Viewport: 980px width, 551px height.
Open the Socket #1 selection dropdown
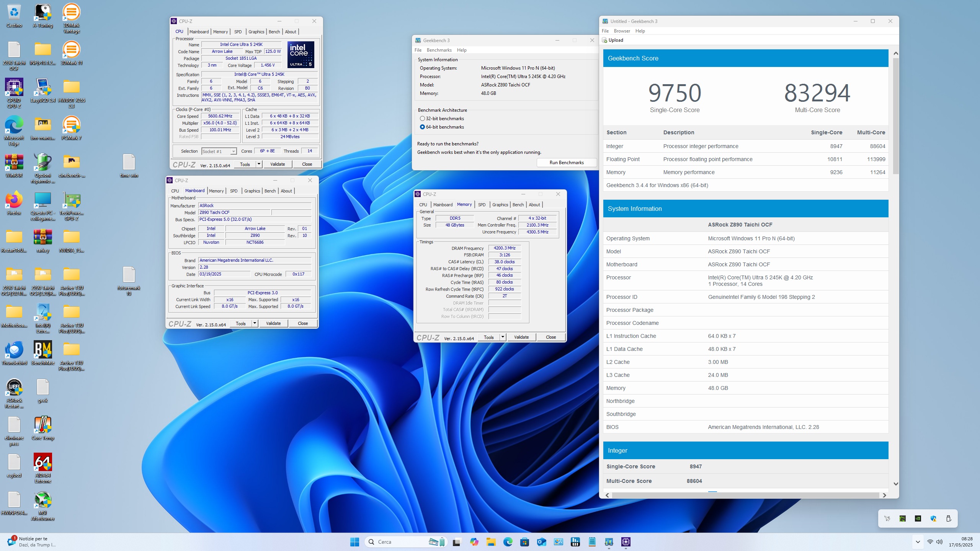coord(219,152)
